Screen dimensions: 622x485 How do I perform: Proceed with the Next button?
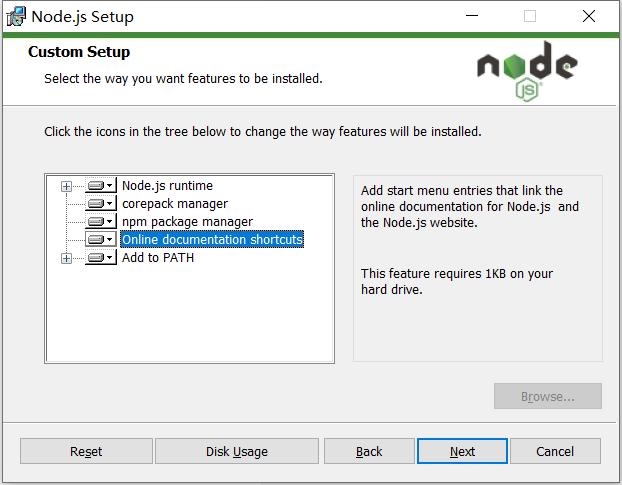(462, 451)
